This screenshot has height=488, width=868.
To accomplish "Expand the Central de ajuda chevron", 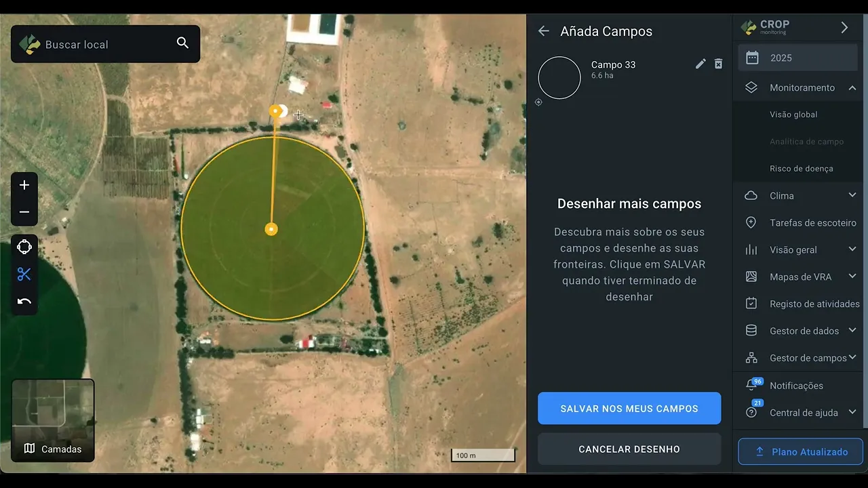I will [852, 412].
